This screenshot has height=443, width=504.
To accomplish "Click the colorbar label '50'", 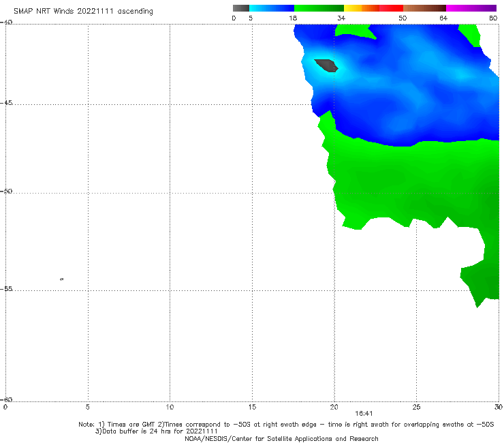I will click(x=403, y=18).
